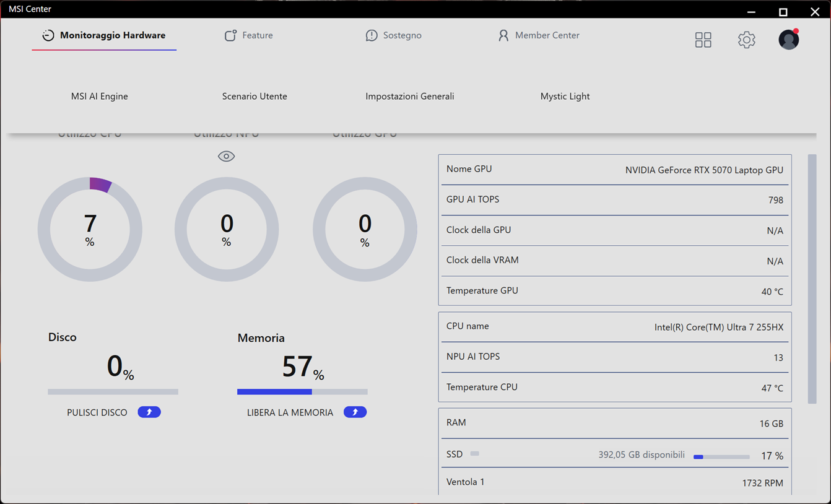Open Impostazioni Generali

[410, 96]
